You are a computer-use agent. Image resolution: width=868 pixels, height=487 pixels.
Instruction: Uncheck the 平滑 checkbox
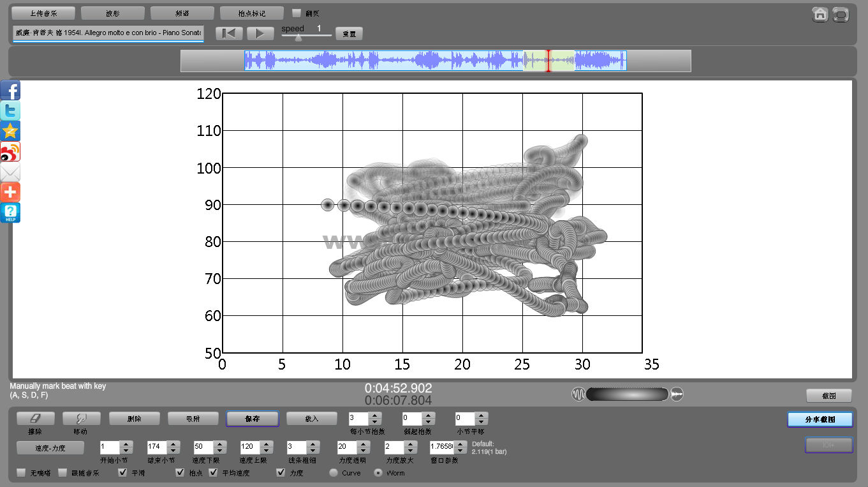(x=122, y=473)
